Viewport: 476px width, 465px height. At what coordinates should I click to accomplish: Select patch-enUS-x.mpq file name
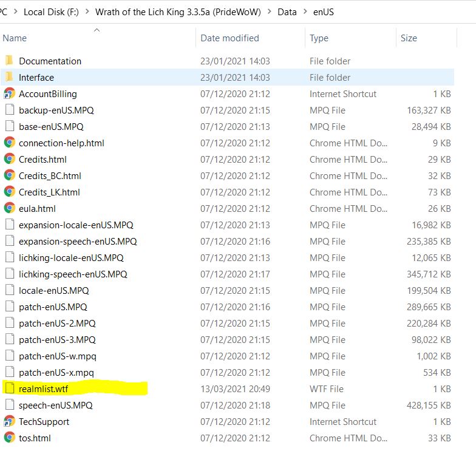56,373
